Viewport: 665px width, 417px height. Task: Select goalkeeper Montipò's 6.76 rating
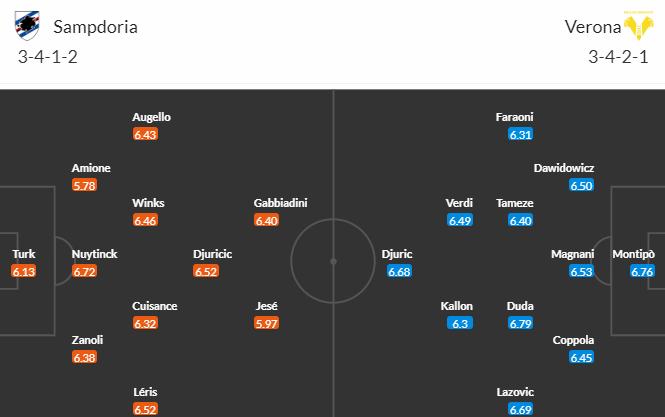[x=642, y=271]
